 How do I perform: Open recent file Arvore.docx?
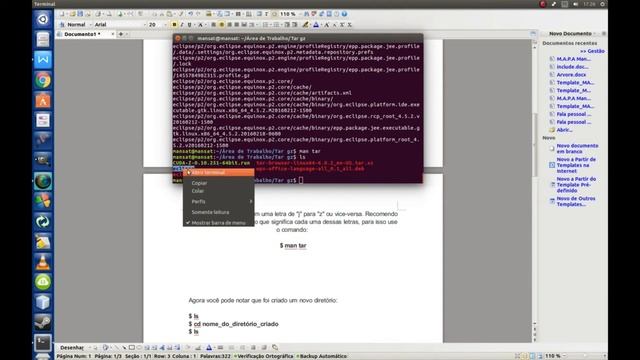(x=571, y=75)
